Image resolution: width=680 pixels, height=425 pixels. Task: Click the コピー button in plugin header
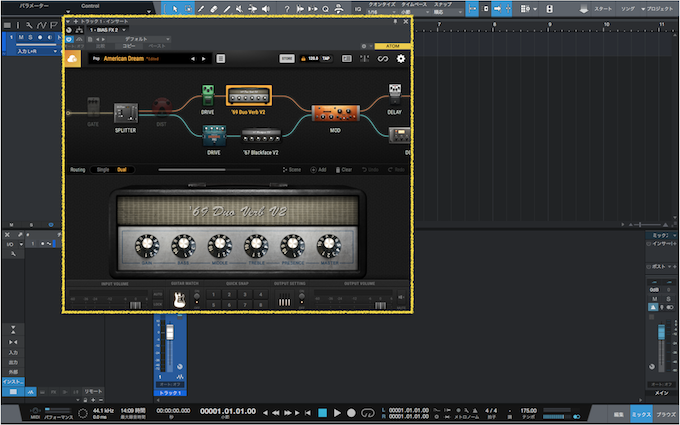point(129,46)
